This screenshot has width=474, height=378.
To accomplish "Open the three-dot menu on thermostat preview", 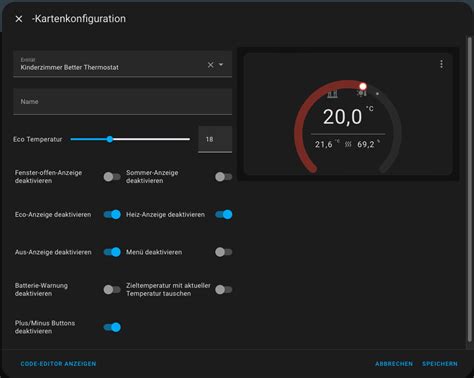I will click(441, 64).
